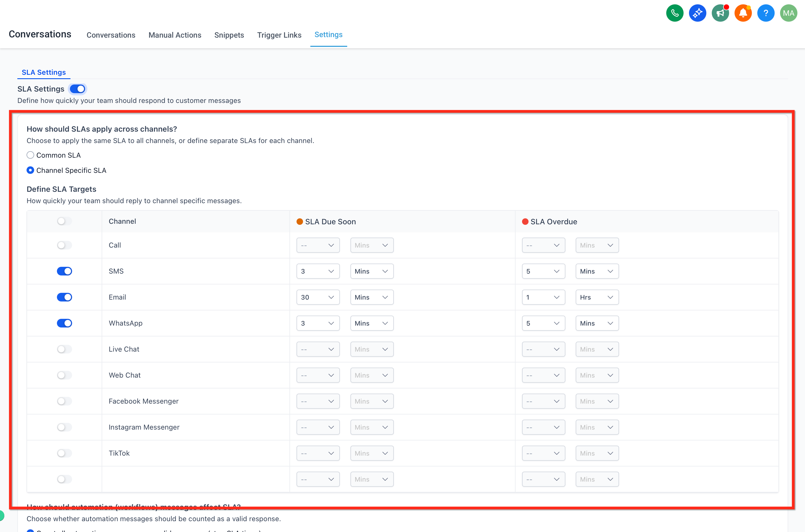The image size is (805, 532).
Task: Turn off the main SLA Settings toggle
Action: click(x=78, y=89)
